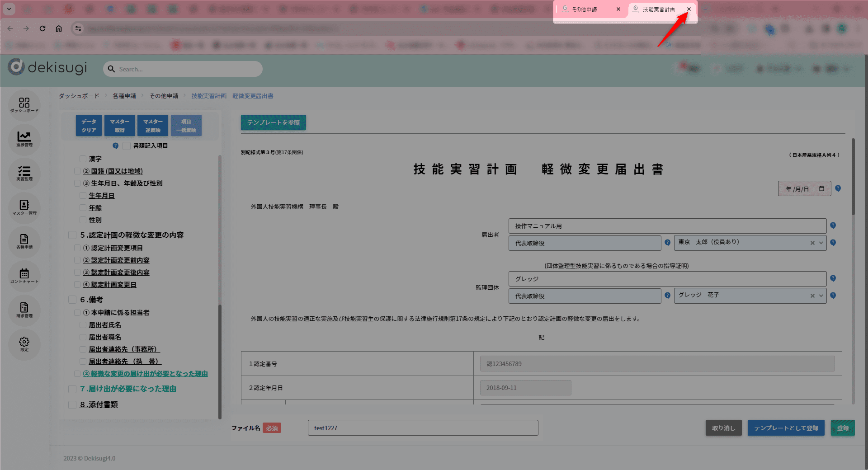The height and width of the screenshot is (470, 868).
Task: Click the テンプレートを参照 button
Action: [x=273, y=122]
